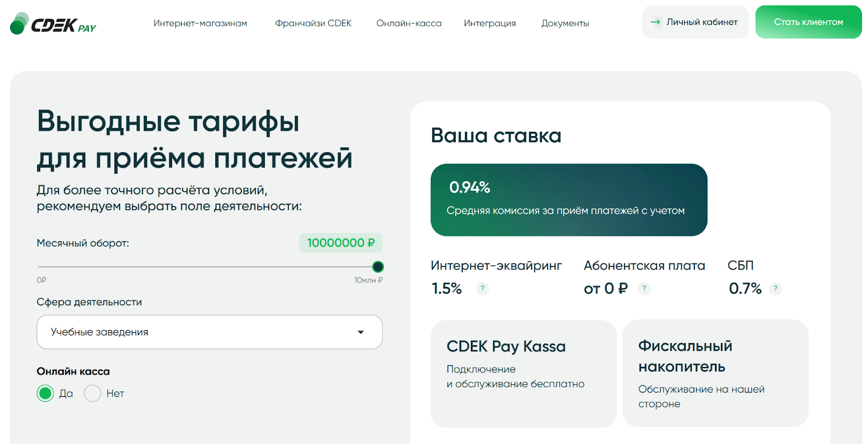Screen dimensions: 868x444
Task: Click the dropdown arrow in Учебные заведения field
Action: (x=361, y=332)
